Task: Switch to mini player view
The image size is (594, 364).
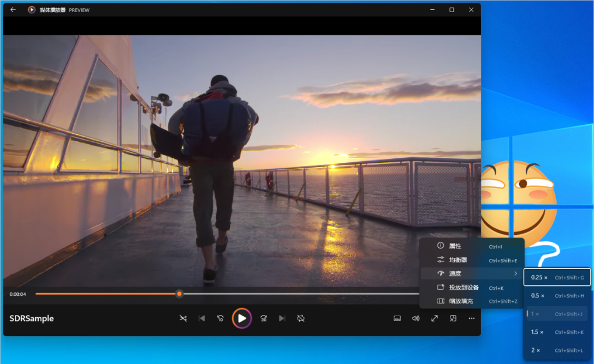Action: (453, 318)
